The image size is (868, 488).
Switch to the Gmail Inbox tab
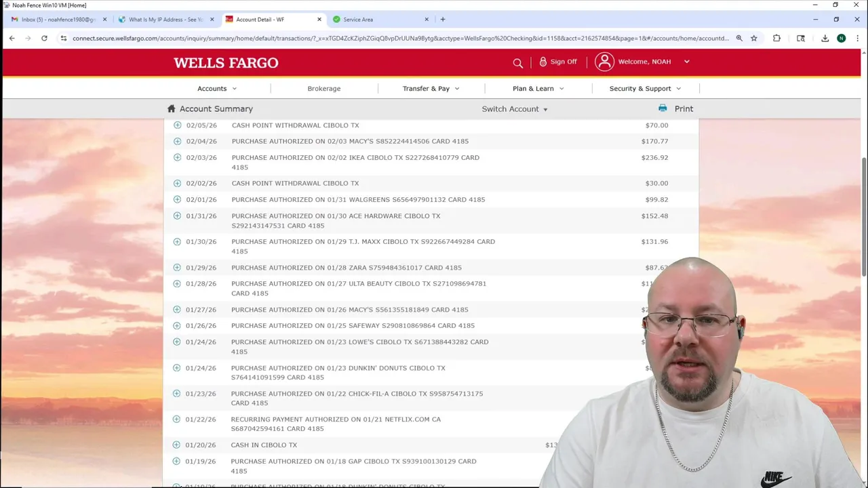pos(58,20)
